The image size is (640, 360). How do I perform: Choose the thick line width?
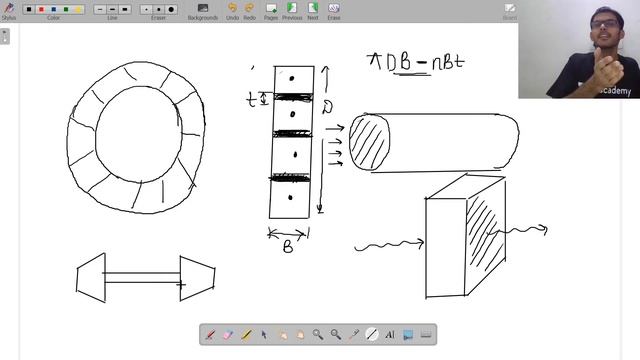(125, 9)
